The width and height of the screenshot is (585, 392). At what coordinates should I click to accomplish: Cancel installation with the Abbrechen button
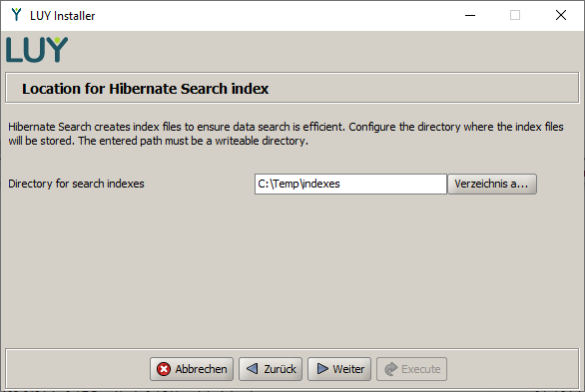192,369
